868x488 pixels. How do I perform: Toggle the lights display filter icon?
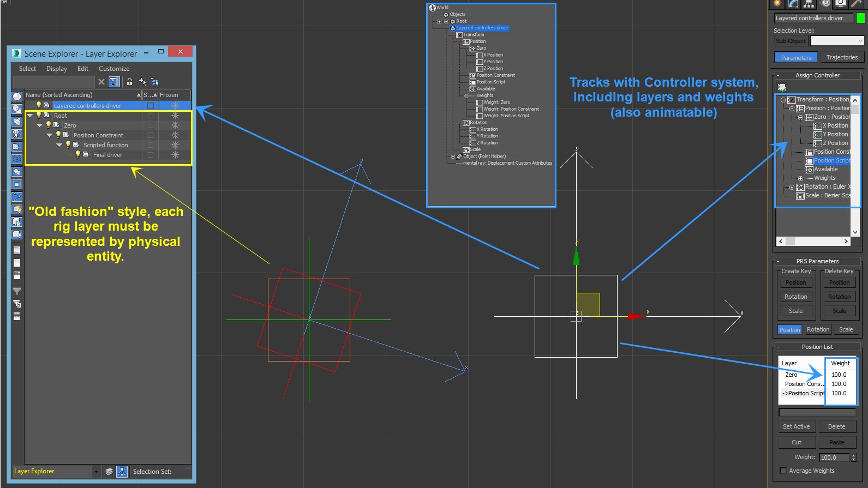[x=17, y=122]
